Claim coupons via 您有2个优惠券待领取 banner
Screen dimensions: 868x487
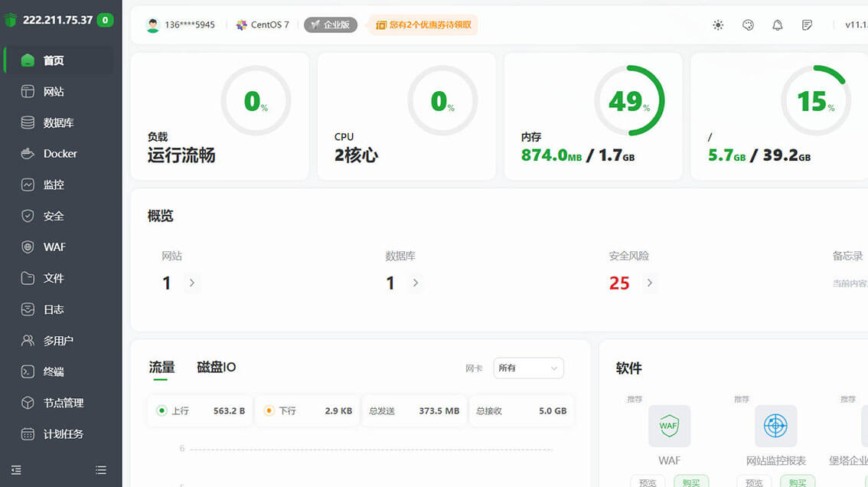pos(424,25)
